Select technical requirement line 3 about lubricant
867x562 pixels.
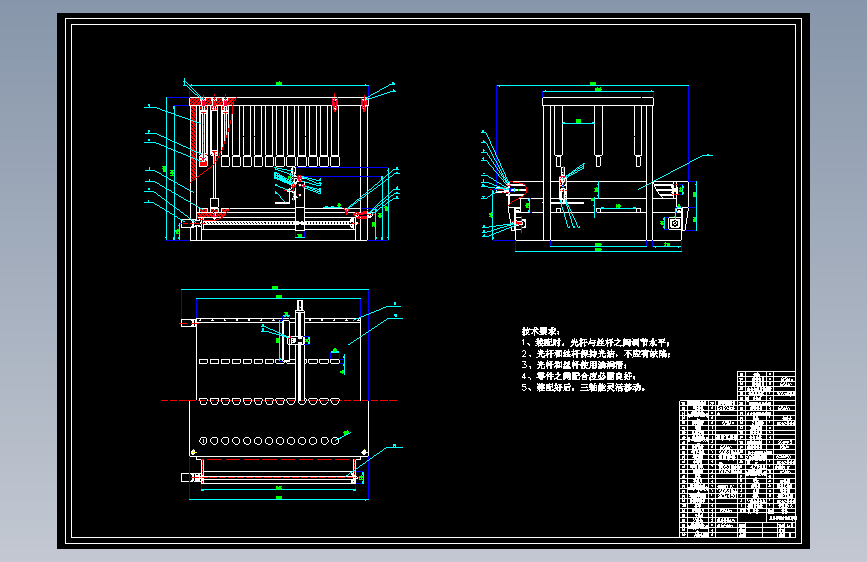(574, 365)
